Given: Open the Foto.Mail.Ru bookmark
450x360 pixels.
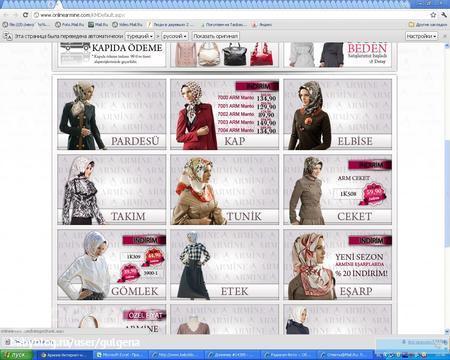Looking at the screenshot, I should coord(69,24).
